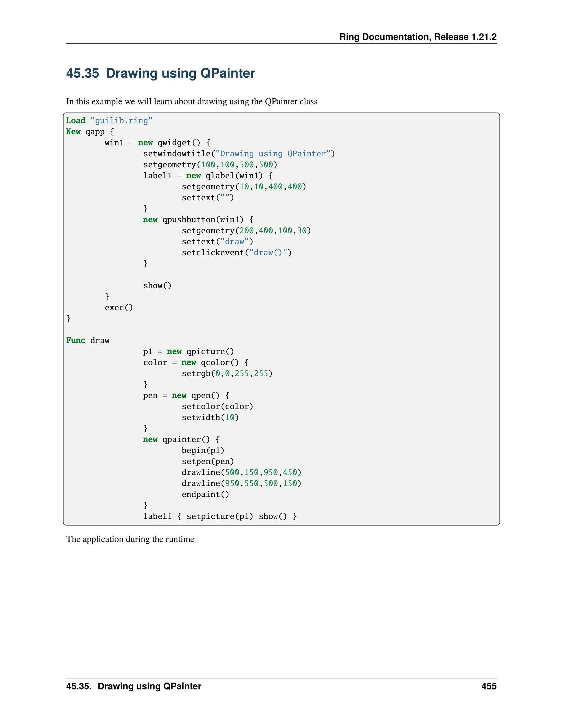Click the Load "guilib.ring" code line
Viewport: 563px width, 728px height.
pyautogui.click(x=109, y=121)
